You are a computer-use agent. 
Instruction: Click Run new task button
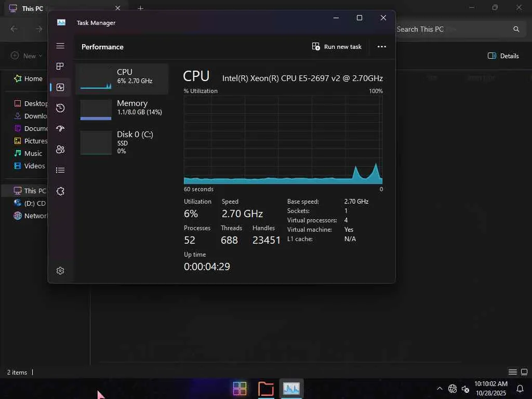coord(337,47)
